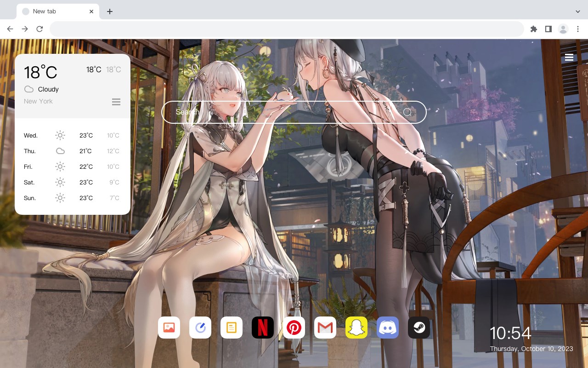
Task: Open the Extensions puzzle icon
Action: tap(533, 29)
